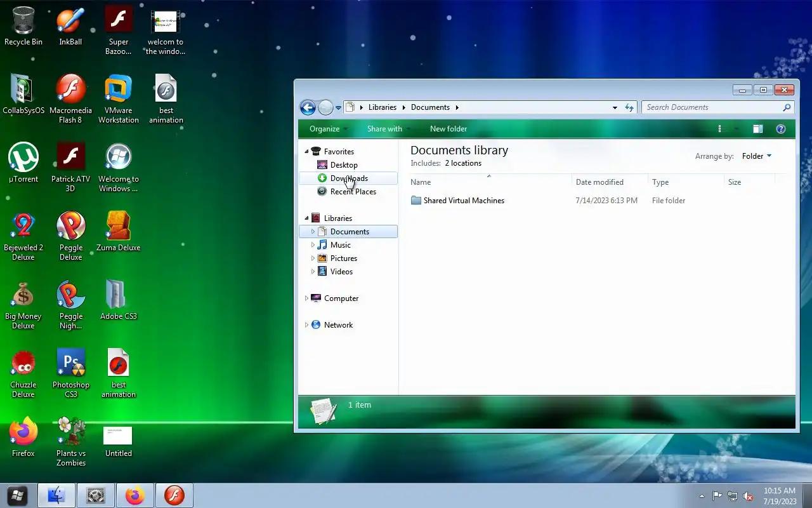This screenshot has height=508, width=812.
Task: Open the Flash app in the taskbar
Action: pos(174,495)
